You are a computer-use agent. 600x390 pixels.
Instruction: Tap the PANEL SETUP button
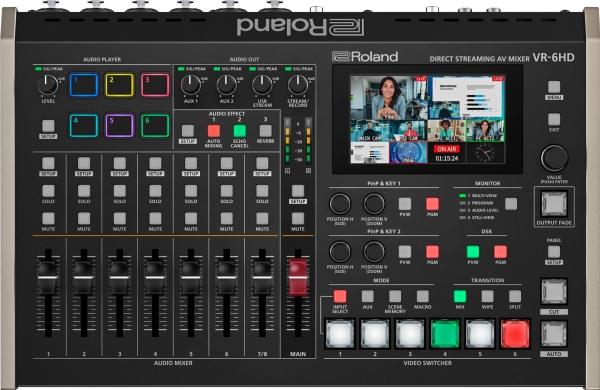554,252
